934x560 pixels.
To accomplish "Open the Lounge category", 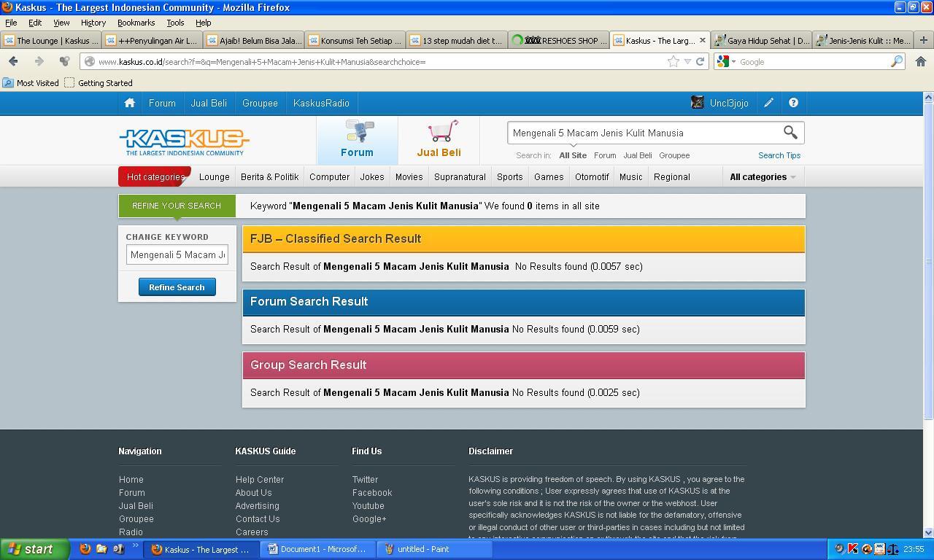I will (215, 176).
